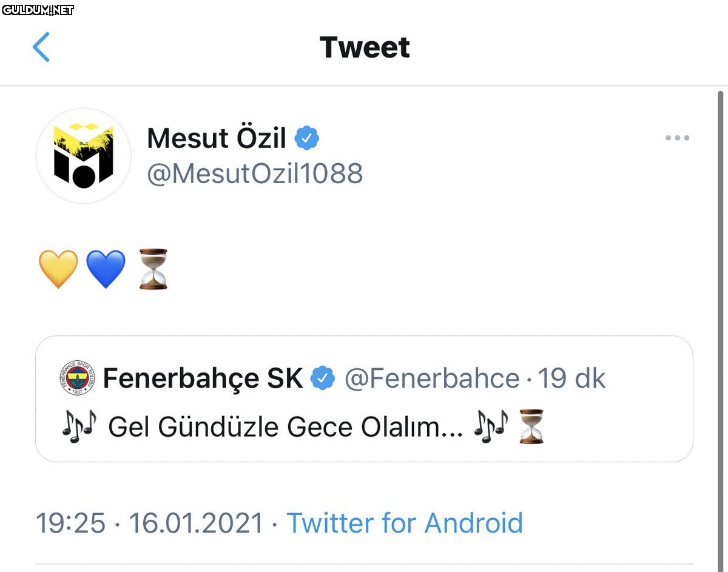The height and width of the screenshot is (572, 728).
Task: Click the Mesut Özil display name
Action: tap(217, 138)
